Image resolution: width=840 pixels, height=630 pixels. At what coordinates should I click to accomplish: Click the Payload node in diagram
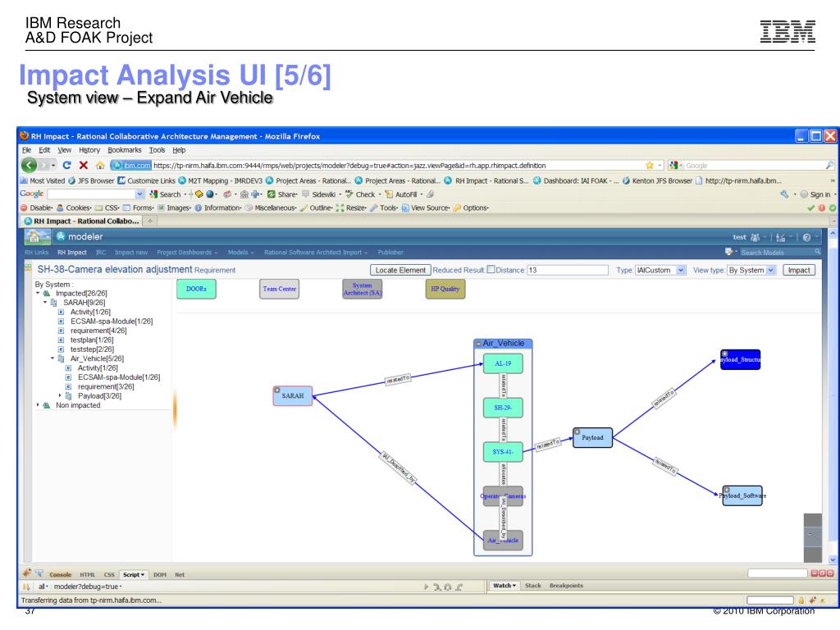[x=592, y=438]
